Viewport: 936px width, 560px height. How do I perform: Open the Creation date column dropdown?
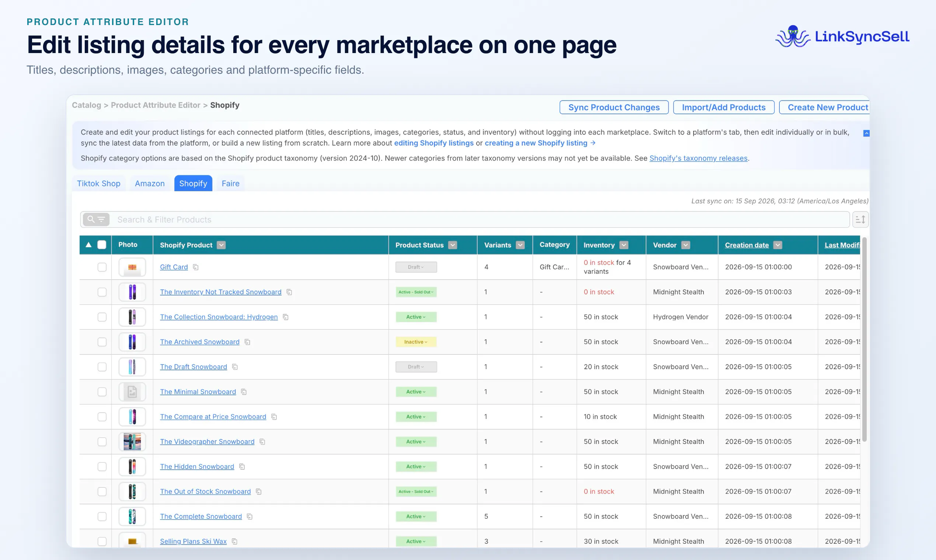[778, 245]
